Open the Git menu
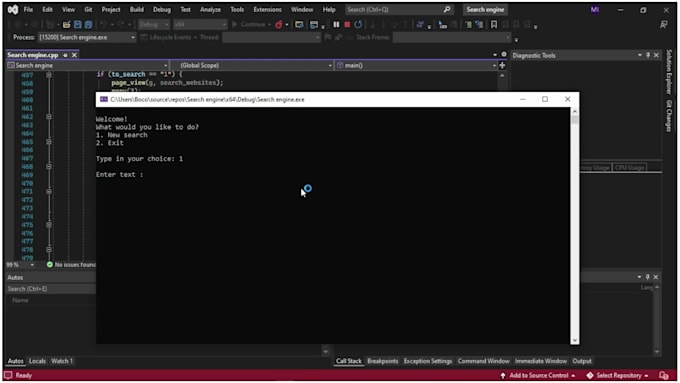Image resolution: width=680 pixels, height=383 pixels. coord(88,10)
